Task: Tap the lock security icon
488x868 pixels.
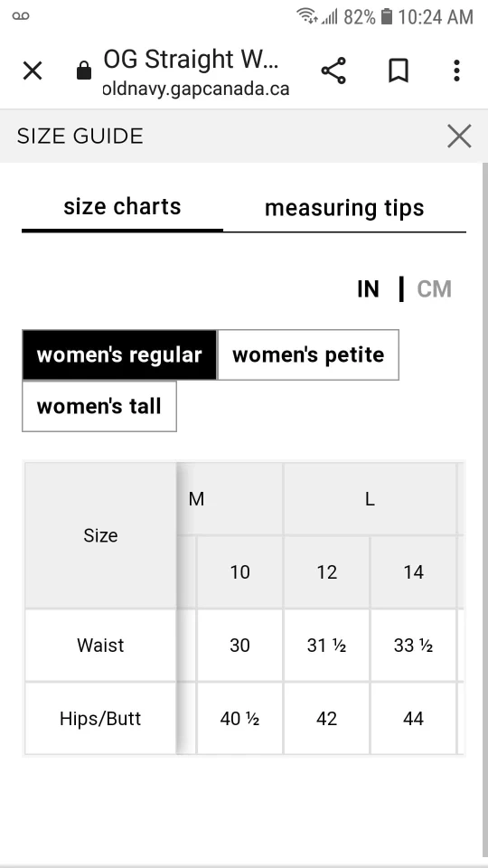Action: (x=84, y=71)
